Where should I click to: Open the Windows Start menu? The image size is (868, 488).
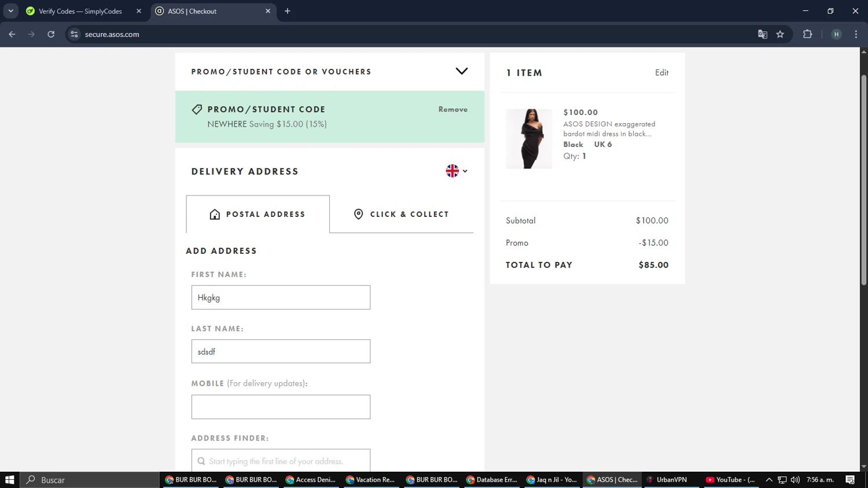pyautogui.click(x=9, y=480)
